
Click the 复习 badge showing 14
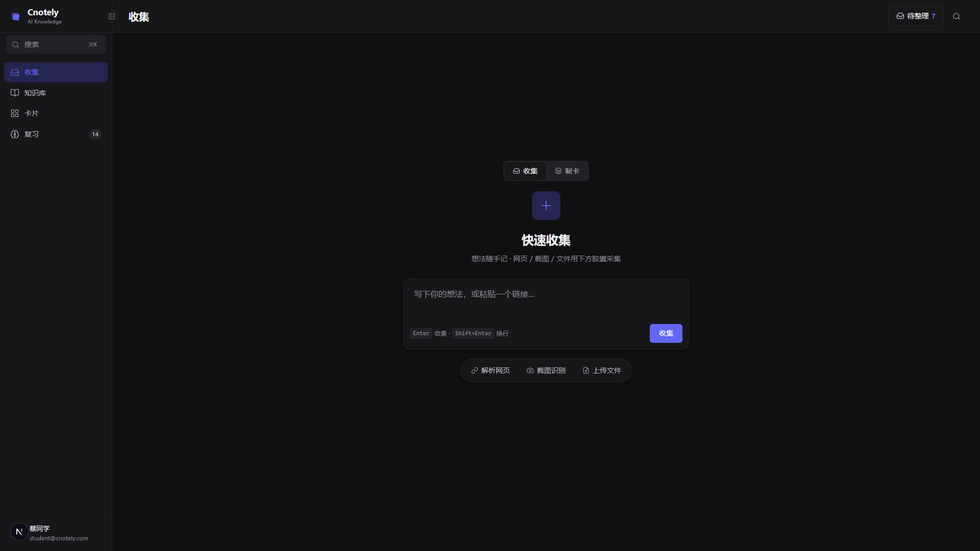95,134
